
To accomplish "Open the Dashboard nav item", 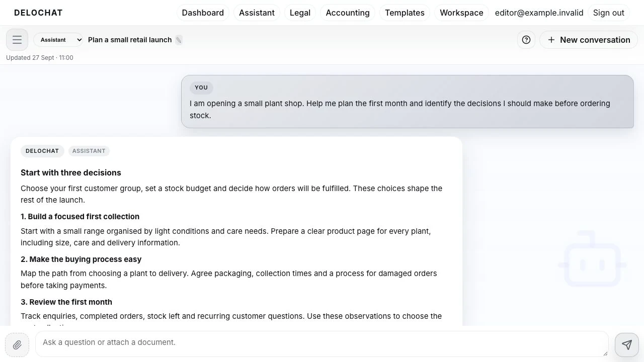I will (x=203, y=13).
